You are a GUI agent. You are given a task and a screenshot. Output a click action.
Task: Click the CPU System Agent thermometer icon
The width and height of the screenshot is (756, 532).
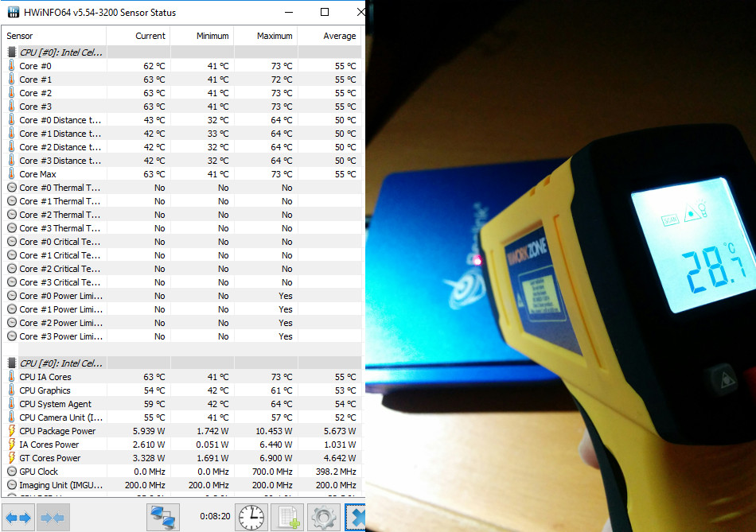coord(12,404)
